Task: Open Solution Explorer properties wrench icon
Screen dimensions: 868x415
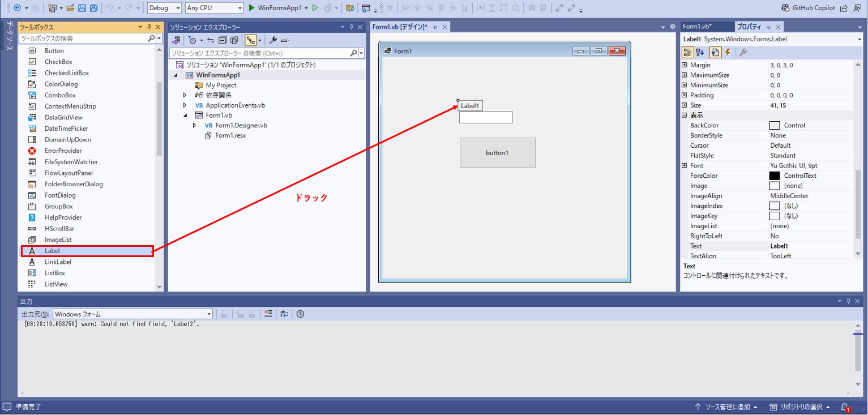Action: pyautogui.click(x=273, y=40)
